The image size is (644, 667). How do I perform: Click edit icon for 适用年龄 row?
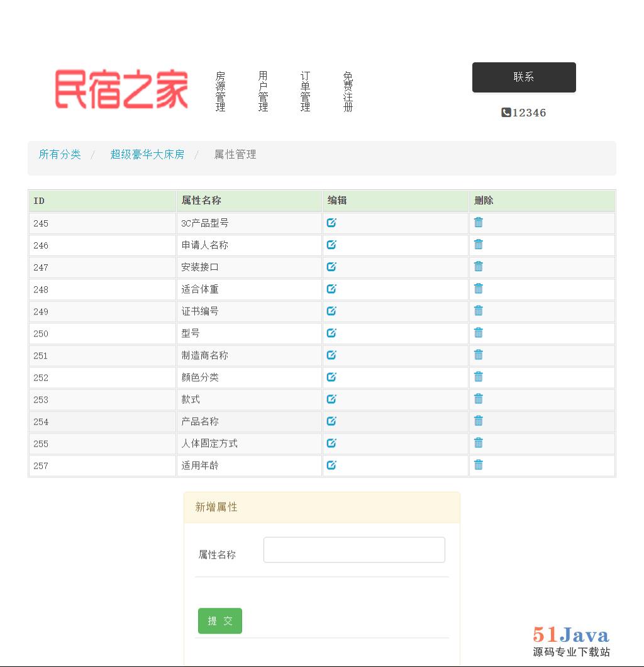331,465
